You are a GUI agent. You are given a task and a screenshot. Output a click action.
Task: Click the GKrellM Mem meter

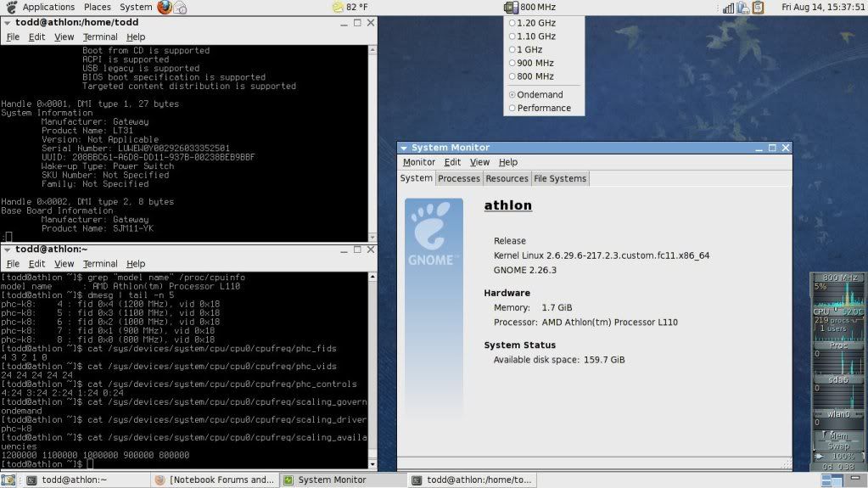coord(838,436)
